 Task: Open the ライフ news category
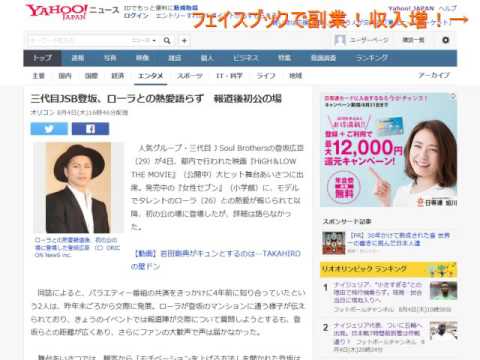click(x=266, y=76)
